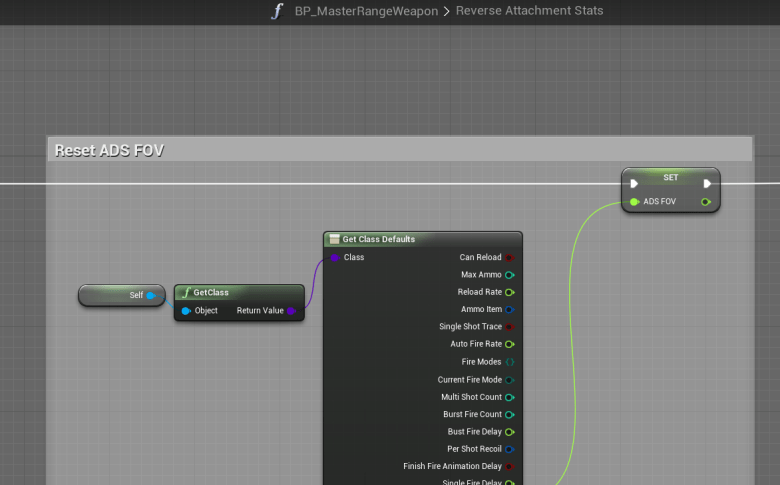Click the Object input pin on GetClass

186,311
